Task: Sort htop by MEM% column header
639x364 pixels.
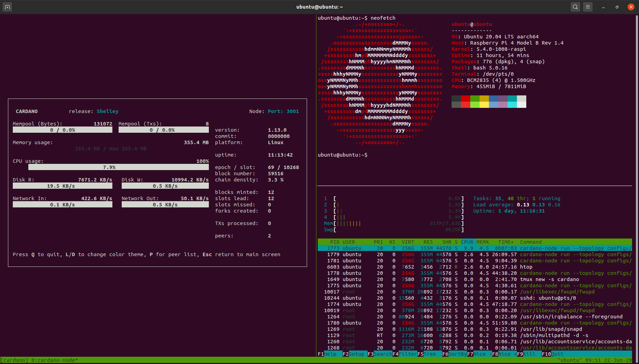Action: pos(482,242)
